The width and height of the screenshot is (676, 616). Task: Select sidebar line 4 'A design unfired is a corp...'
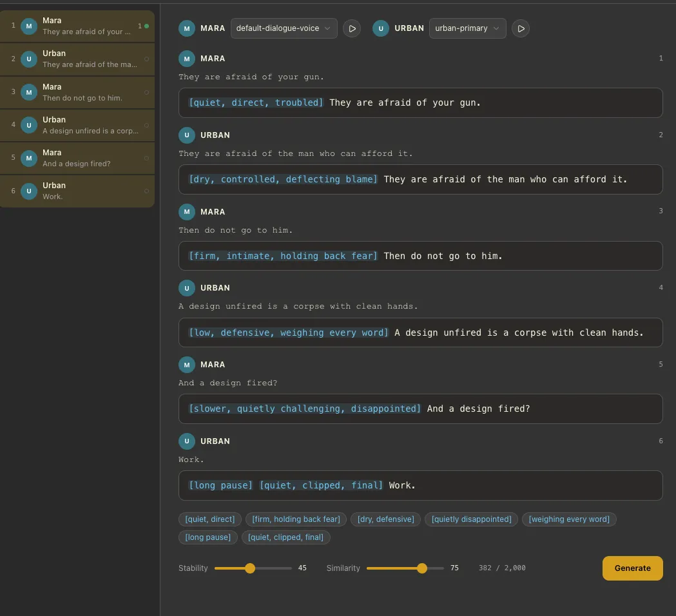[77, 126]
